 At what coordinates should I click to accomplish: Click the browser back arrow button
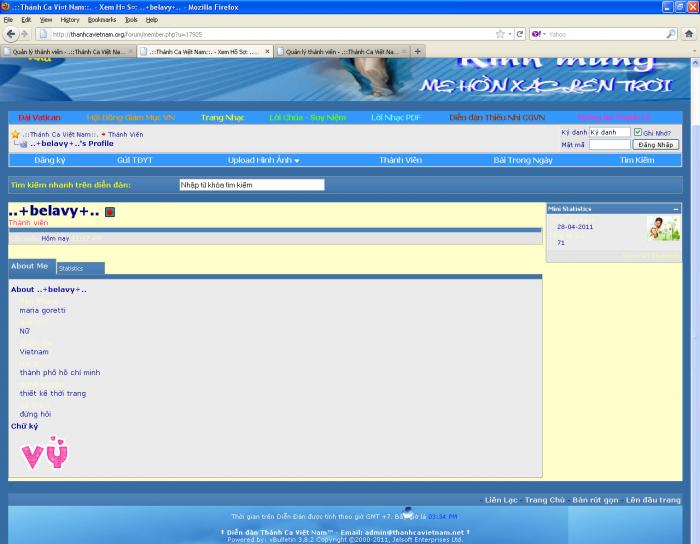11,33
